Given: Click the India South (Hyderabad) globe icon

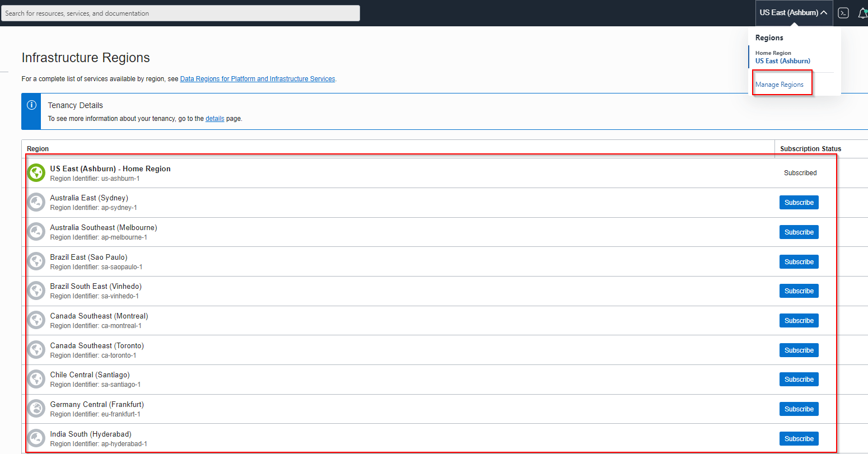Looking at the screenshot, I should click(36, 438).
